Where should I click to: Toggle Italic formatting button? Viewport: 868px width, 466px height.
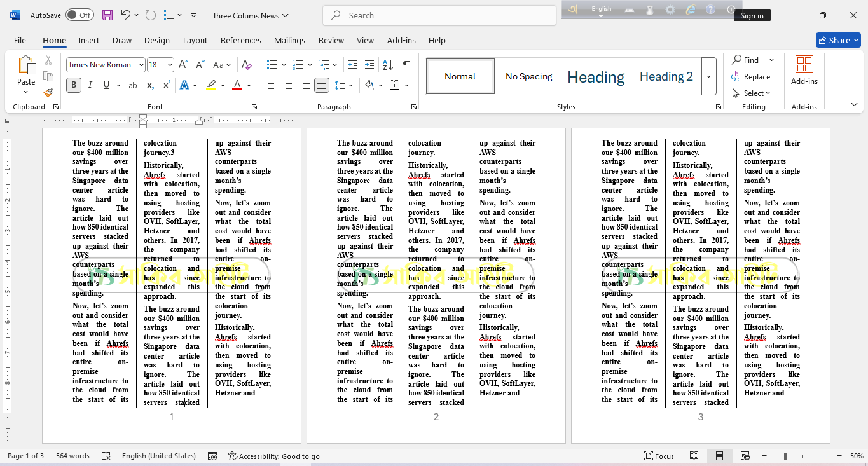[90, 85]
